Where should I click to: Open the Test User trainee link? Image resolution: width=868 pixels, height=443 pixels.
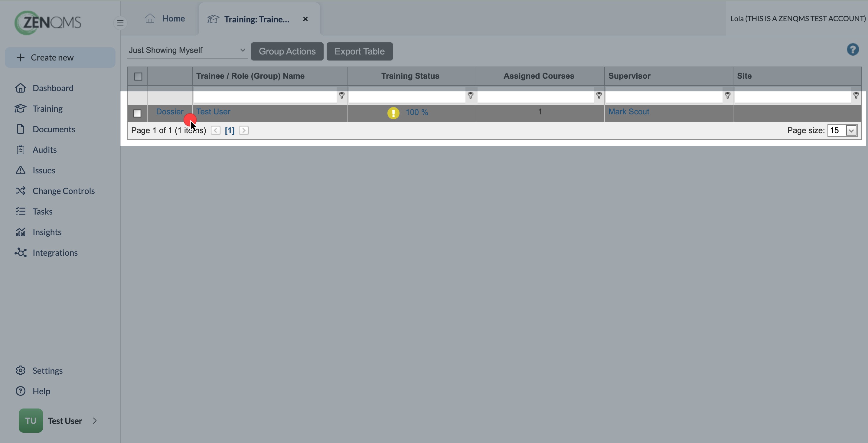click(x=213, y=112)
